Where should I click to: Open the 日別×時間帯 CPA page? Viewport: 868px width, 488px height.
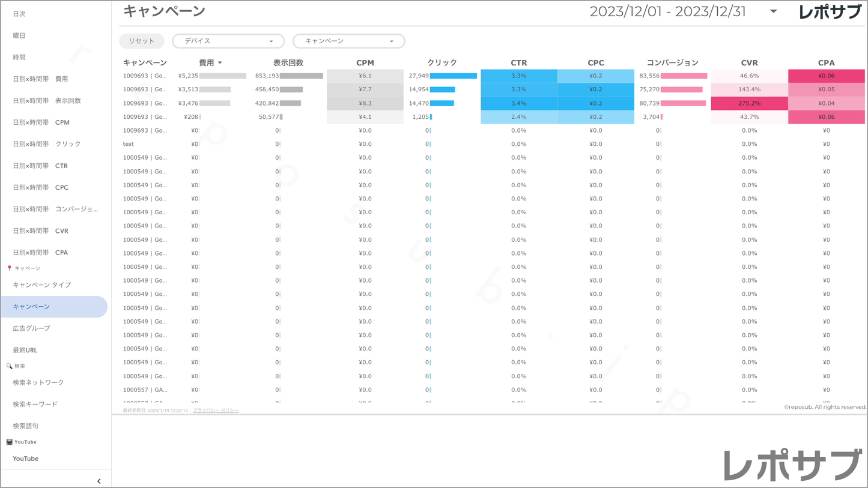[40, 253]
